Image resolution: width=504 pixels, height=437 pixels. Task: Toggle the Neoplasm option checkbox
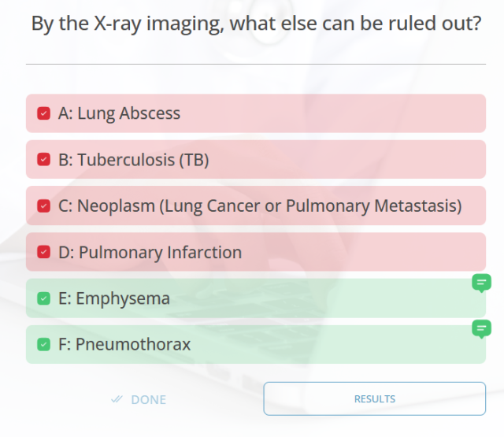click(44, 206)
